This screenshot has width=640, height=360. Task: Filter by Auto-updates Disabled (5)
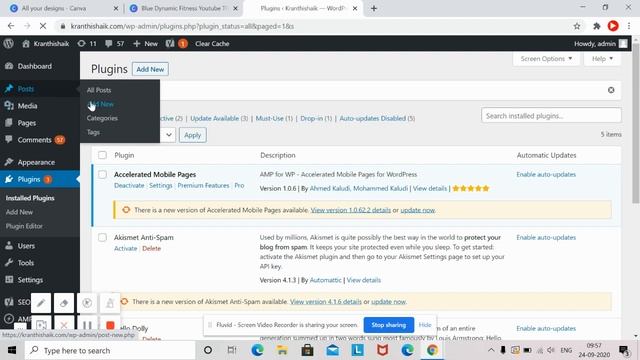tap(377, 118)
